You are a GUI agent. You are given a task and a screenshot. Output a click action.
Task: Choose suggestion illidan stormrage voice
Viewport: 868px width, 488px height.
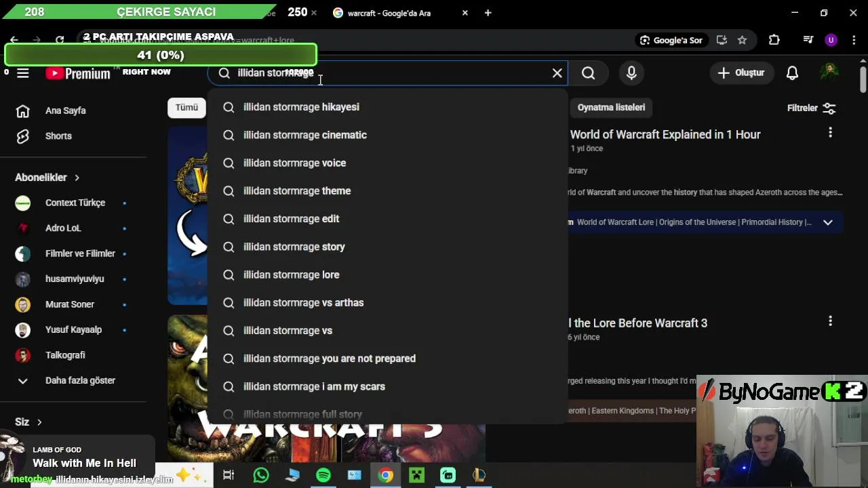coord(387,163)
